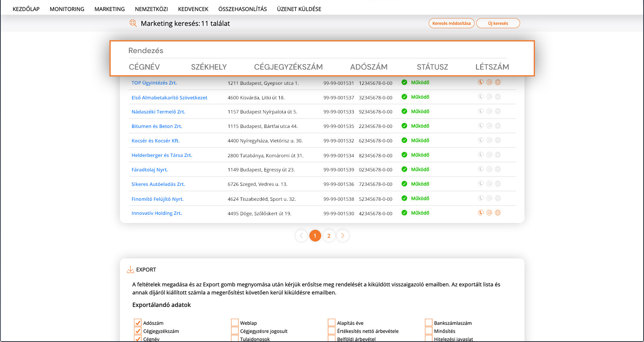Check the Bankszámlaszám checkbox

coord(429,323)
